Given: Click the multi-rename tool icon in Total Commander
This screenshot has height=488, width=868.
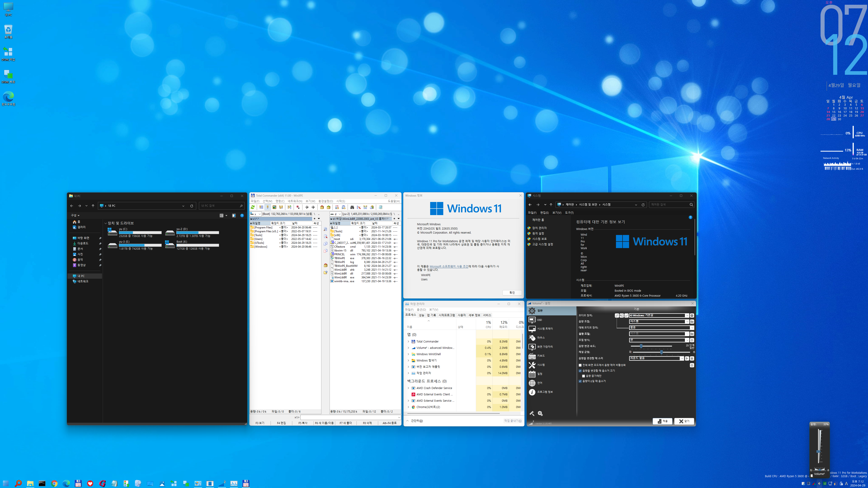Looking at the screenshot, I should (x=359, y=207).
